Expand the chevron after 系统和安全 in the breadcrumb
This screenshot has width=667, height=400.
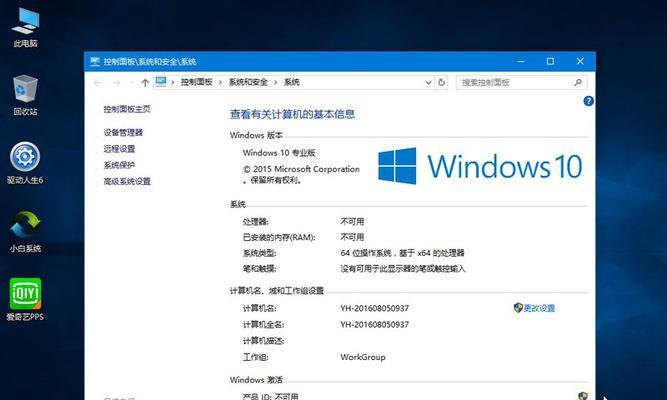coord(276,83)
